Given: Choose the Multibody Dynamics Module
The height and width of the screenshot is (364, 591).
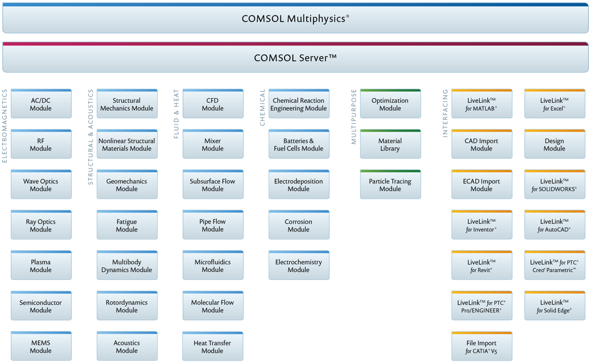Looking at the screenshot, I should [x=127, y=265].
